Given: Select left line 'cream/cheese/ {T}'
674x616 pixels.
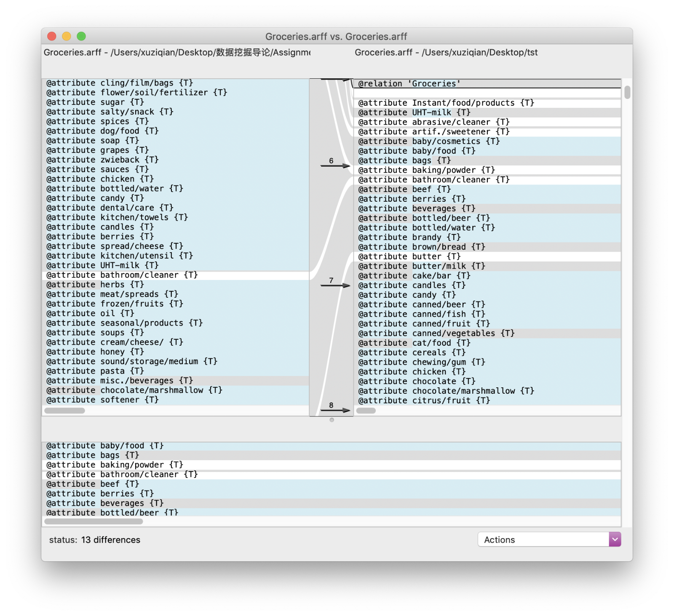Looking at the screenshot, I should pos(176,342).
